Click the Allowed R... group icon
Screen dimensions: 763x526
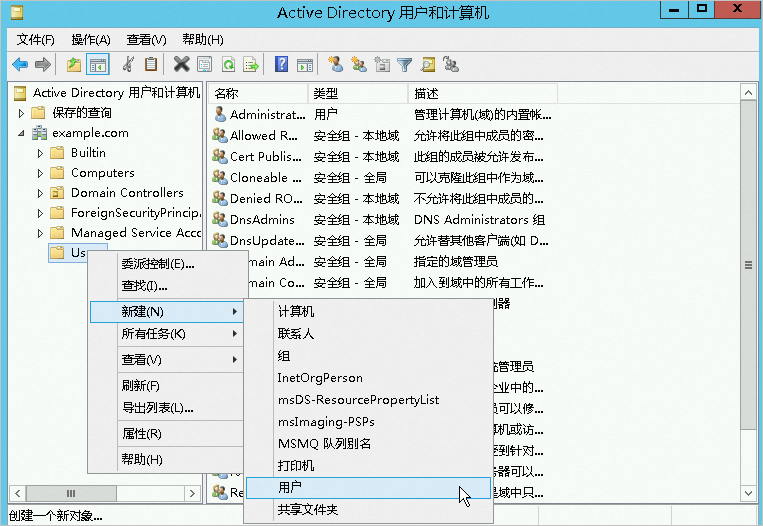[220, 135]
